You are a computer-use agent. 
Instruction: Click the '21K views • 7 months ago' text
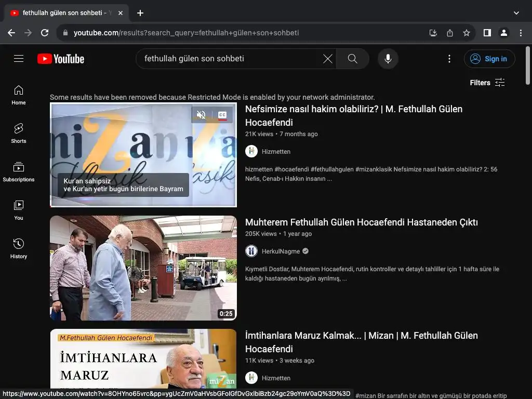(x=281, y=134)
